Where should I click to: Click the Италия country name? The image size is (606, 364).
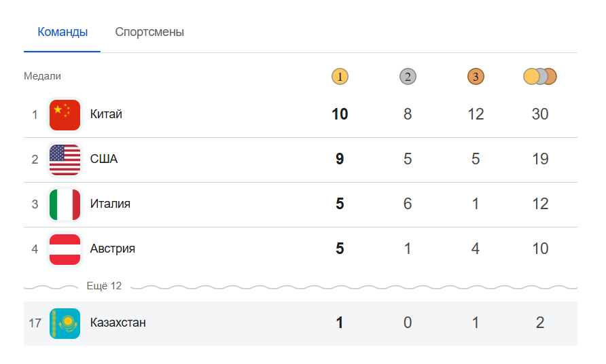(x=110, y=204)
